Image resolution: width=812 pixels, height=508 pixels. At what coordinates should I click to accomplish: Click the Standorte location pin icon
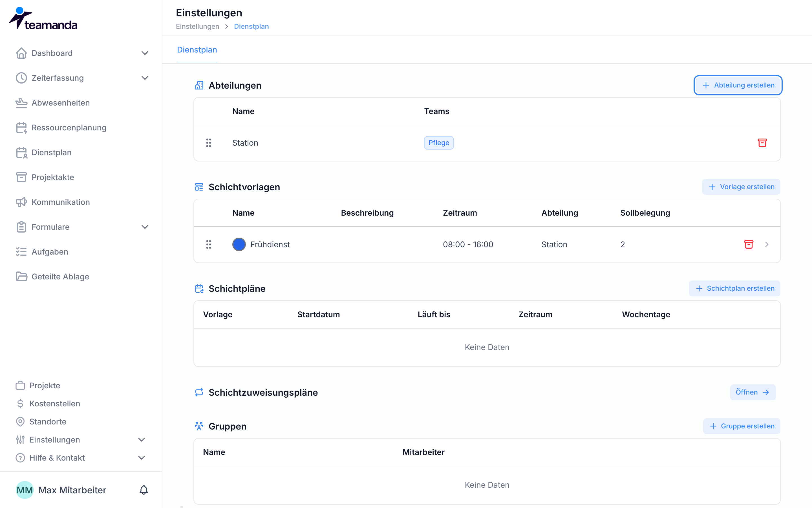coord(20,422)
